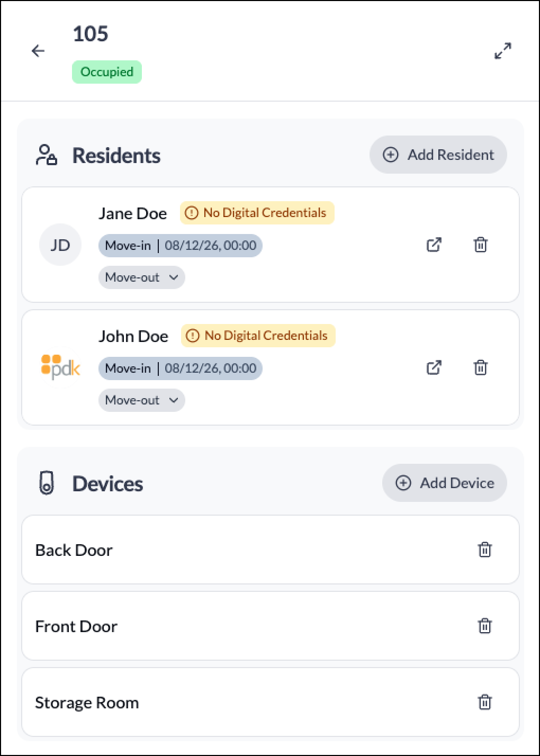Select the Back Door device row
The width and height of the screenshot is (540, 756).
270,550
